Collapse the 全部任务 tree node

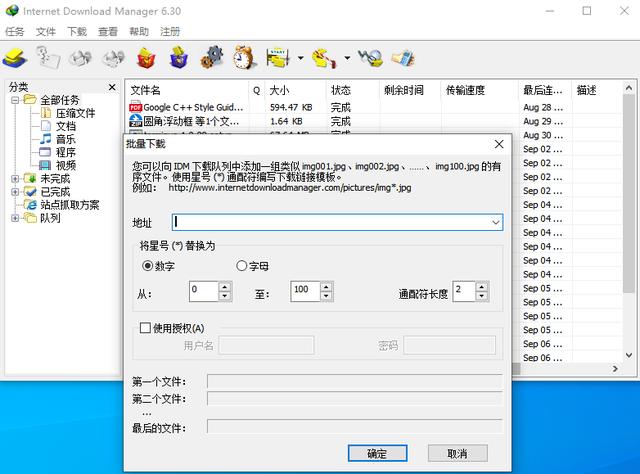pos(15,100)
